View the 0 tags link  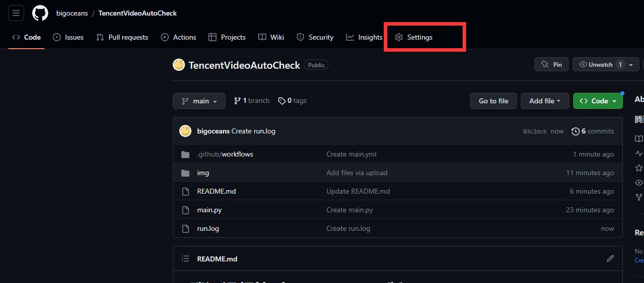pyautogui.click(x=292, y=100)
